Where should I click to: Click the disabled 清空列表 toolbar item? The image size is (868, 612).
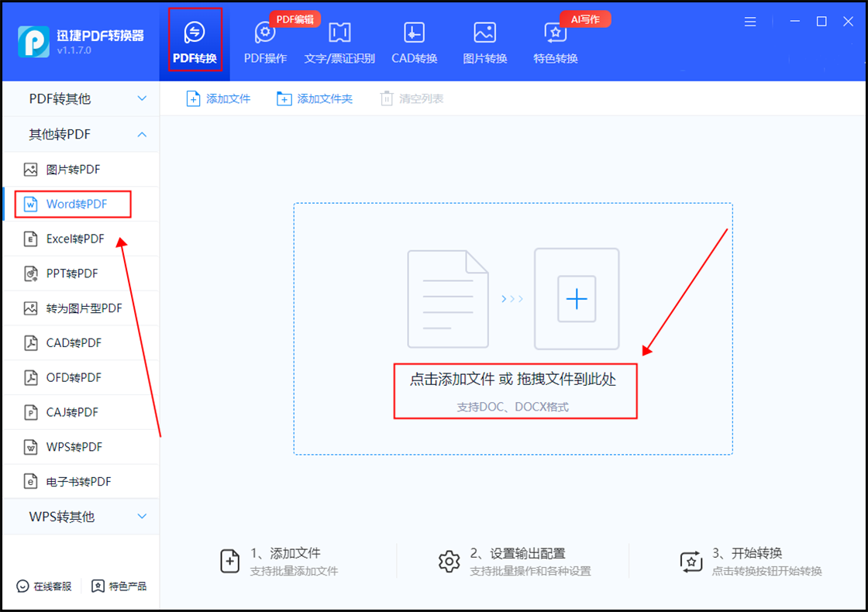coord(412,98)
